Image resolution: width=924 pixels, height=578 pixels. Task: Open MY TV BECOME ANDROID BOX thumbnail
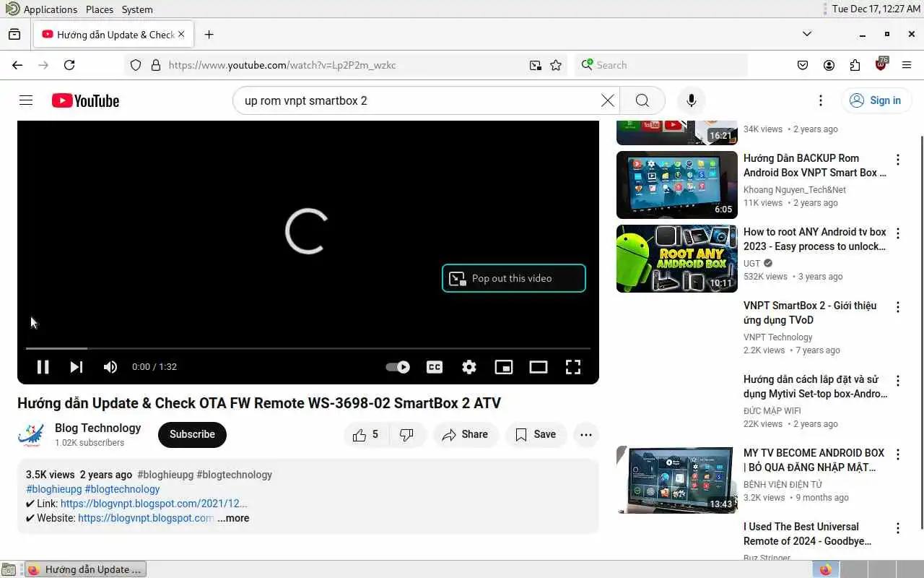pos(677,480)
